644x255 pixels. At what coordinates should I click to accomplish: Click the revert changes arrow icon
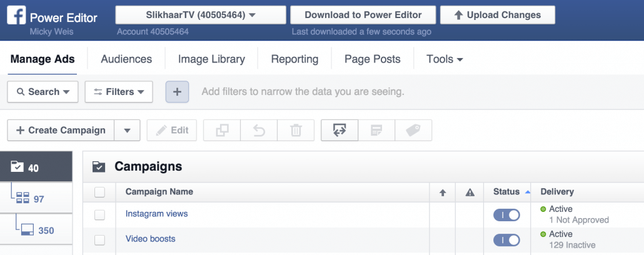(x=259, y=130)
